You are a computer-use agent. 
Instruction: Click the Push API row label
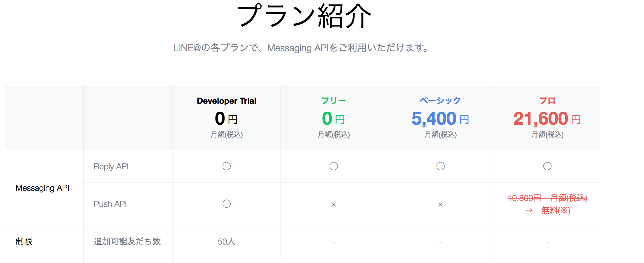(x=110, y=204)
